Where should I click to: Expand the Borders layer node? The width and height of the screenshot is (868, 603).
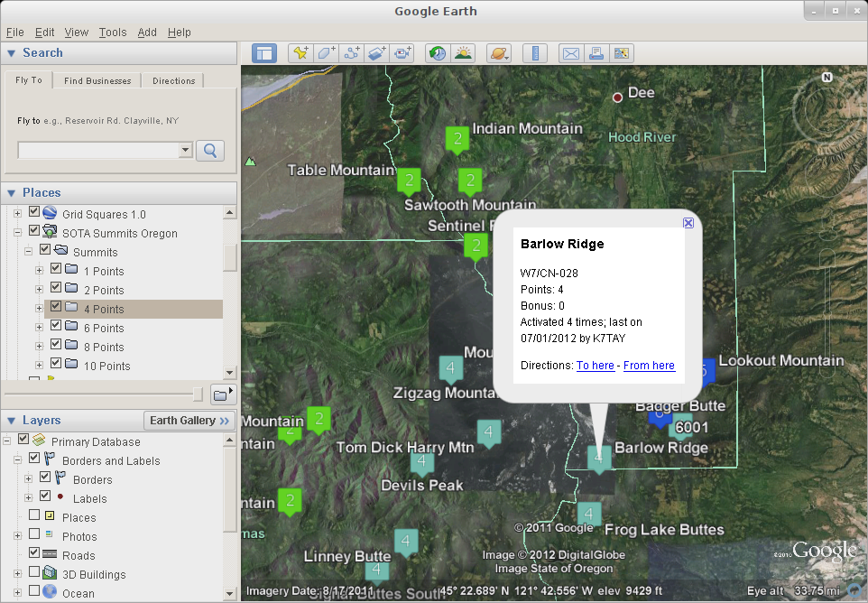pyautogui.click(x=28, y=479)
